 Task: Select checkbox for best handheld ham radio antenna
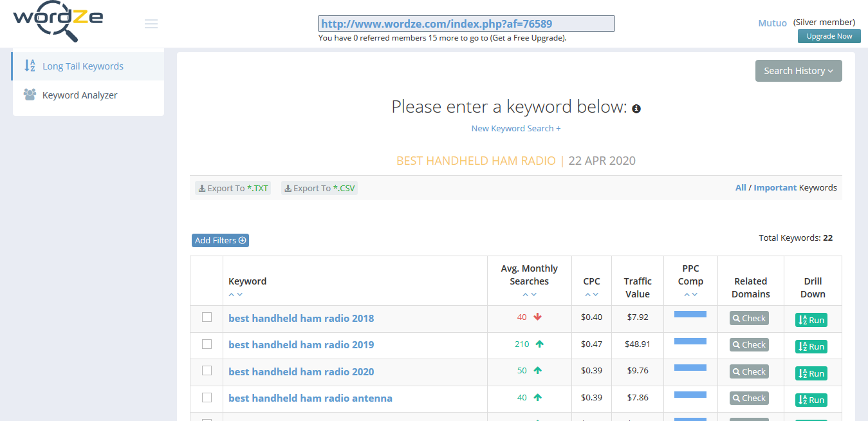pyautogui.click(x=207, y=398)
